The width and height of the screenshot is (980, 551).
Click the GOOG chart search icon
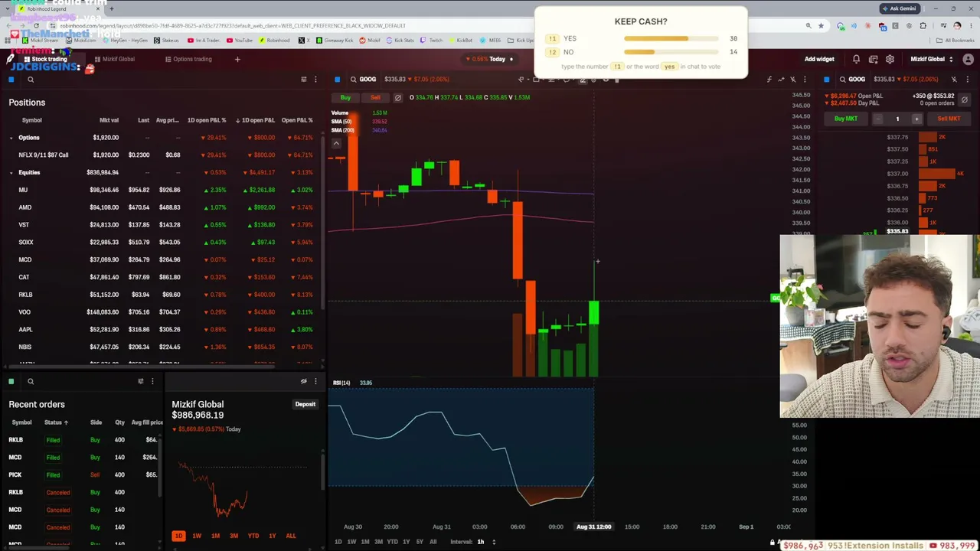353,80
